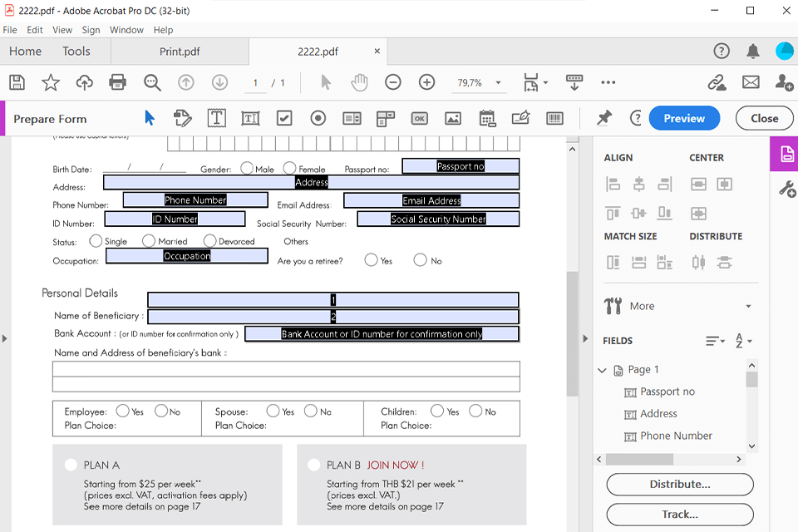798x532 pixels.
Task: Add the document to starred favorites
Action: 51,82
